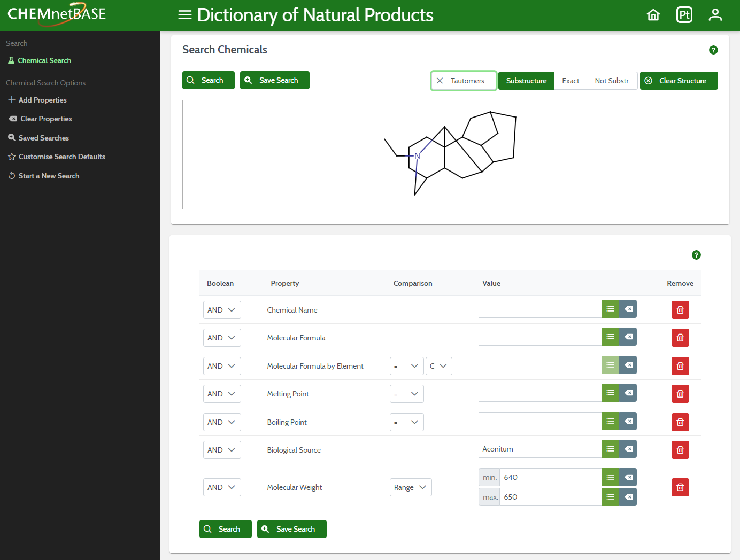Image resolution: width=740 pixels, height=560 pixels.
Task: Open Boolean dropdown for Chemical Name
Action: (x=222, y=310)
